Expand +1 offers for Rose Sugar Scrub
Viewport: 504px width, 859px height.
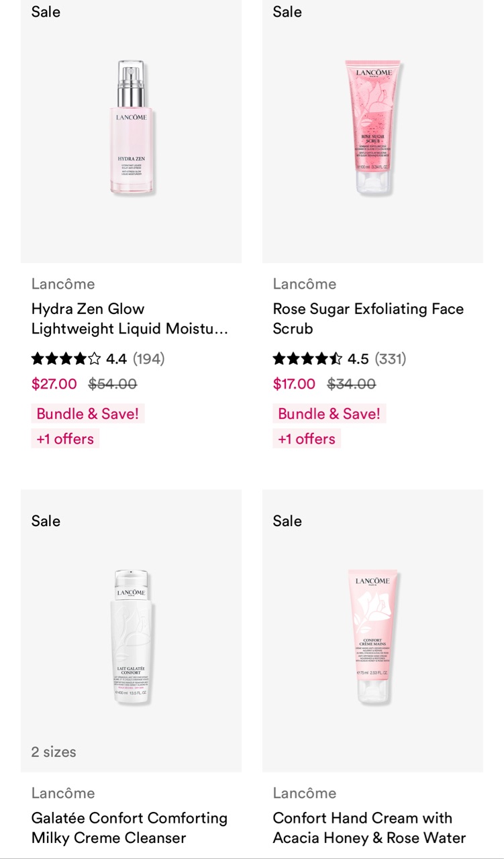click(307, 439)
